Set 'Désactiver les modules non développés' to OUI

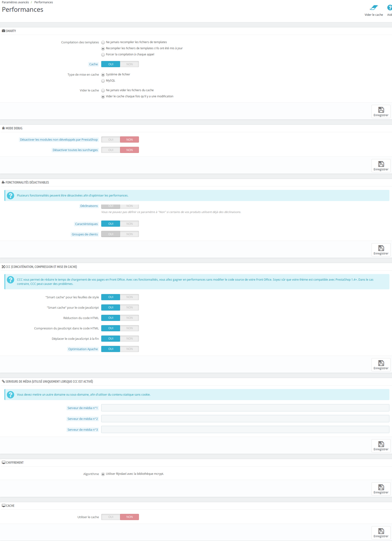111,139
